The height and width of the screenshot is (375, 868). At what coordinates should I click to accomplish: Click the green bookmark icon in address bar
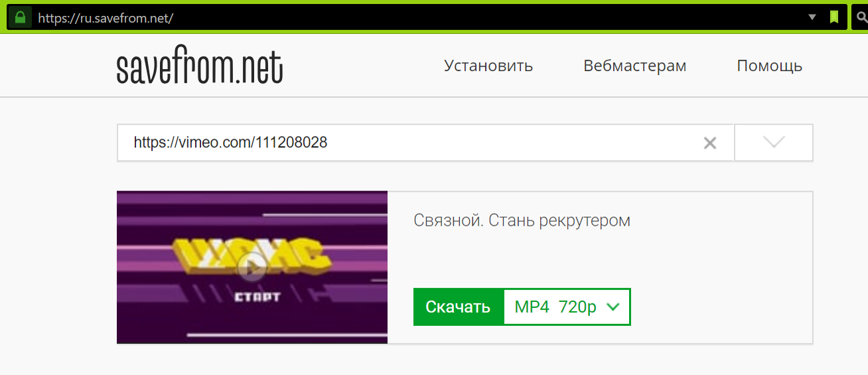(x=834, y=17)
